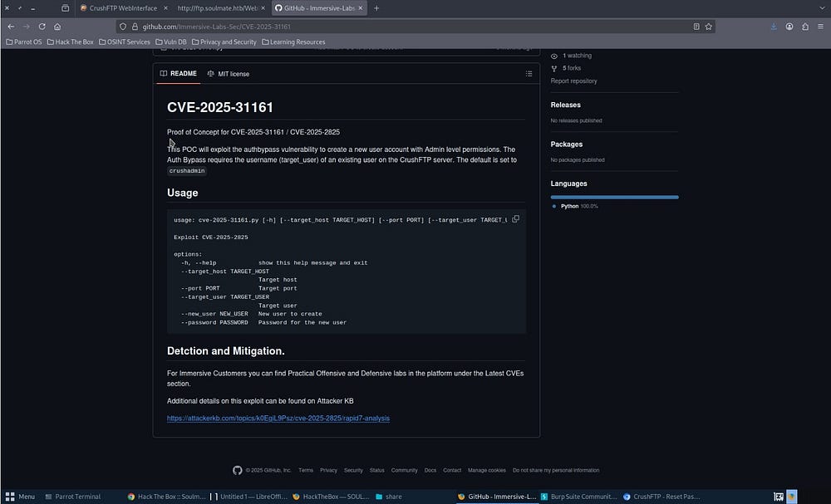Open the Community footer link
The width and height of the screenshot is (831, 504).
tap(405, 470)
